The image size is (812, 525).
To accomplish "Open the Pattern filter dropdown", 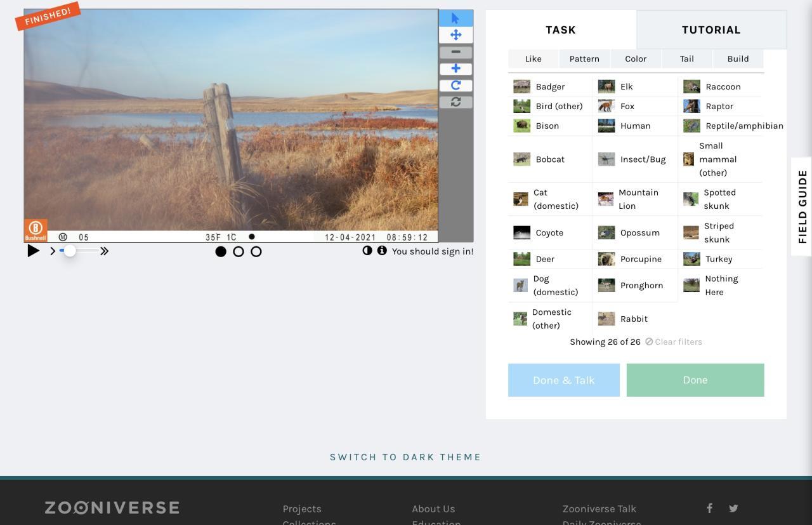I will pos(584,58).
